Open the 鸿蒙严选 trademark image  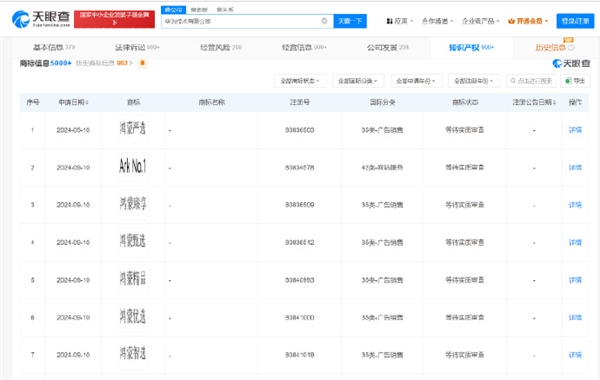[x=133, y=129]
